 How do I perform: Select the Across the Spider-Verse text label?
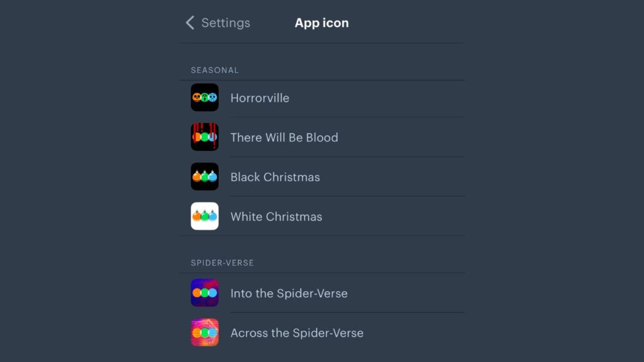point(297,333)
